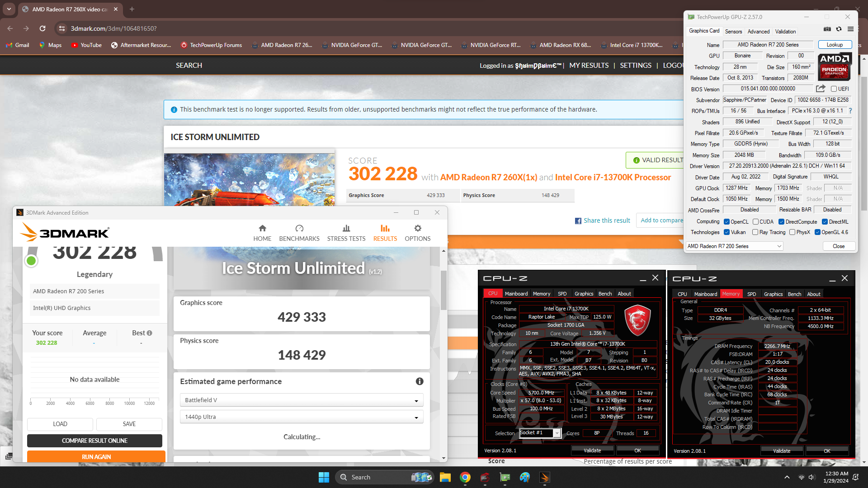
Task: Toggle the CUDA checkbox
Action: (x=755, y=222)
